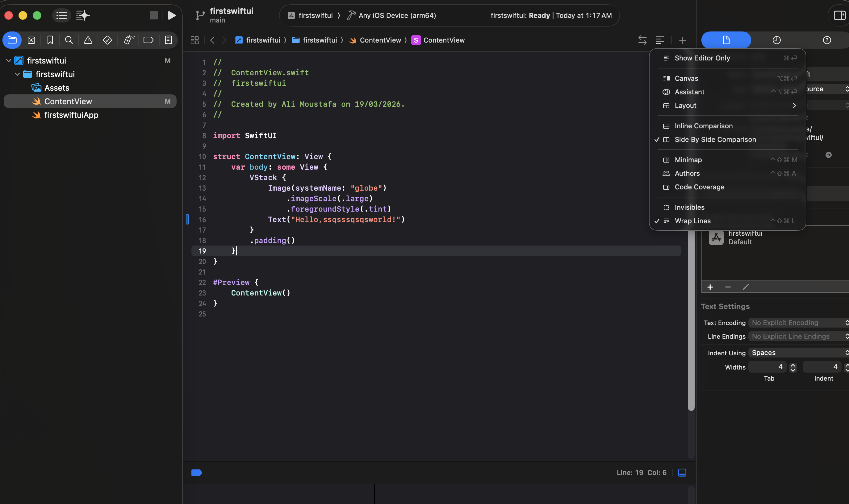
Task: Open the Quick Help inspector icon
Action: click(826, 40)
